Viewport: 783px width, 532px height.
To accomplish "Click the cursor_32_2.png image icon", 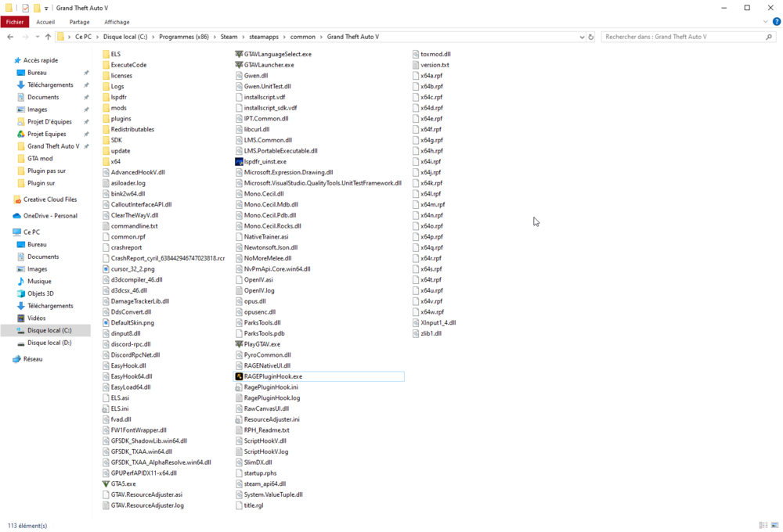I will coord(106,269).
